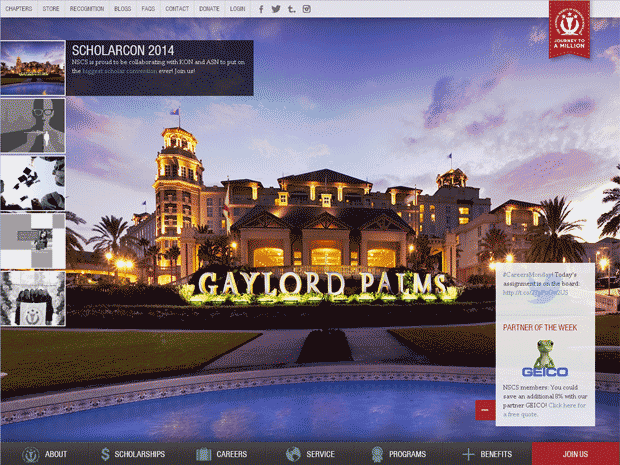The height and width of the screenshot is (465, 620).
Task: Collapse the sidebar with the red minus button
Action: click(485, 410)
